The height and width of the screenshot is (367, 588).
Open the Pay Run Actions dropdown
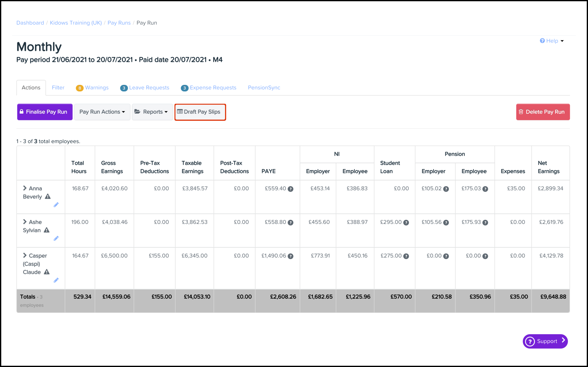[102, 112]
